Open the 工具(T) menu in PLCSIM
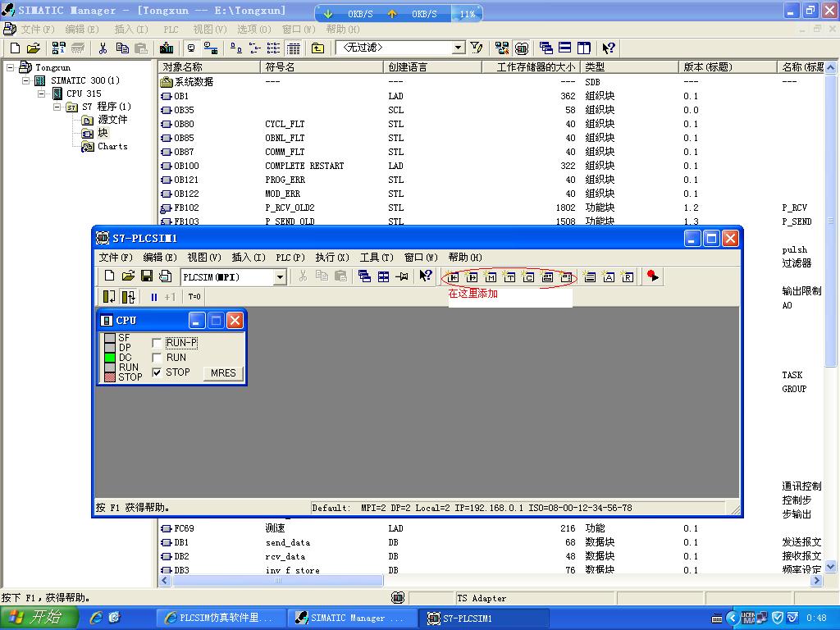The image size is (840, 630). tap(377, 258)
